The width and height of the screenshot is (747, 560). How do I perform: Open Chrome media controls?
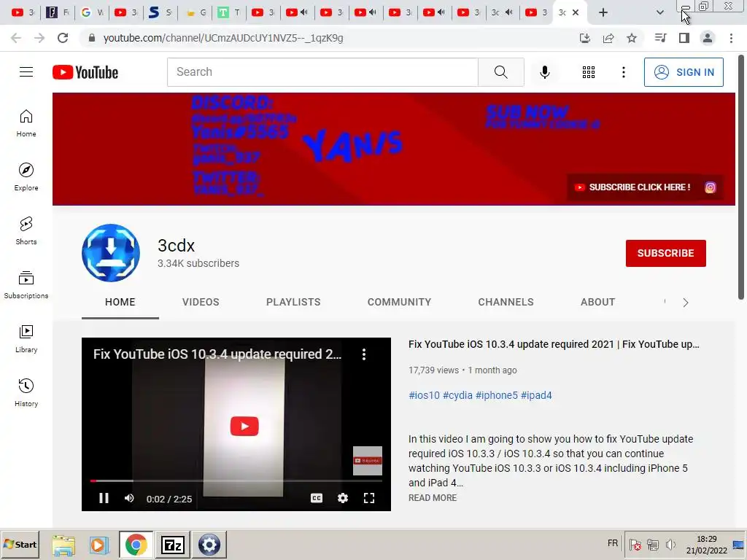[660, 38]
